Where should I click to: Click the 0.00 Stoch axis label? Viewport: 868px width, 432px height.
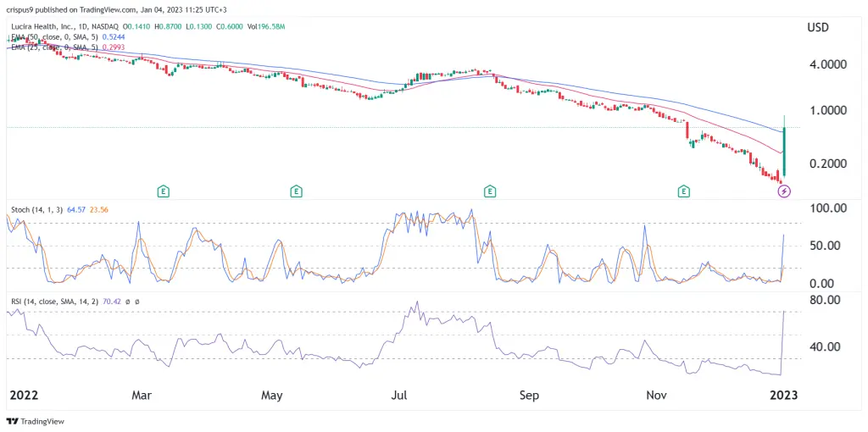coord(821,284)
